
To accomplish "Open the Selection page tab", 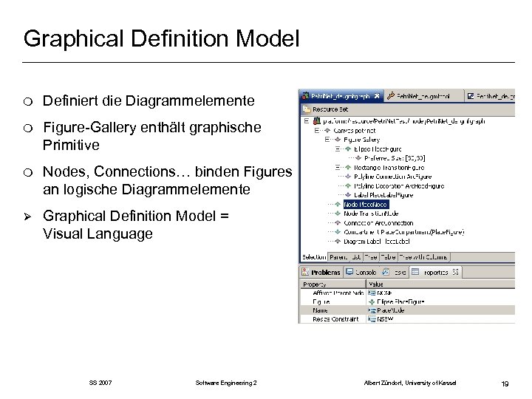I will point(314,257).
